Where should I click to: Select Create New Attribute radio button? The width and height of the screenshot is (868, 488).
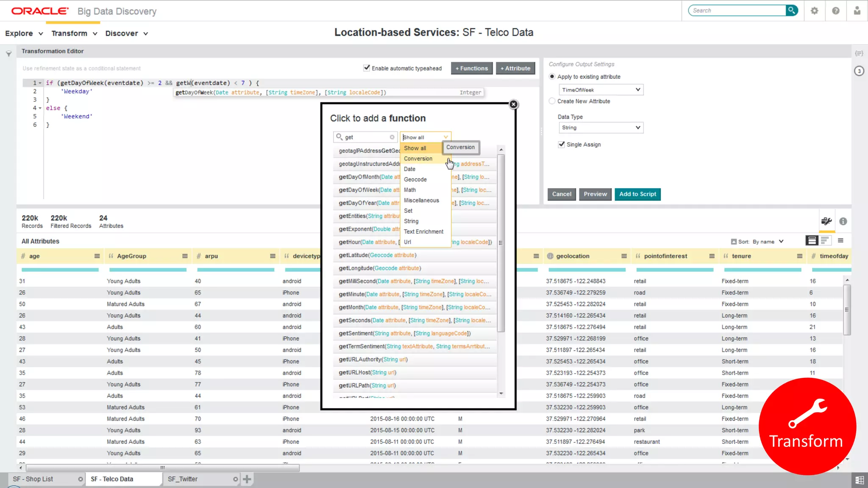(x=552, y=101)
